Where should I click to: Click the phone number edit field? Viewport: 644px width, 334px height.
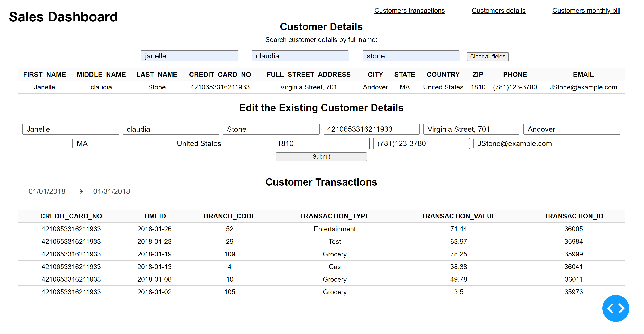point(422,143)
